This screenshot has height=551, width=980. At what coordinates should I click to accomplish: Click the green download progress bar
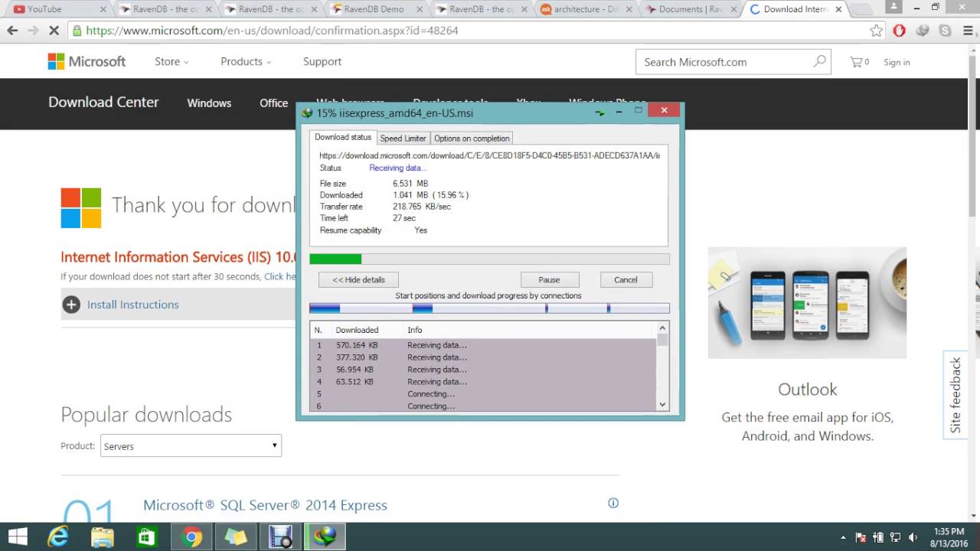click(489, 259)
